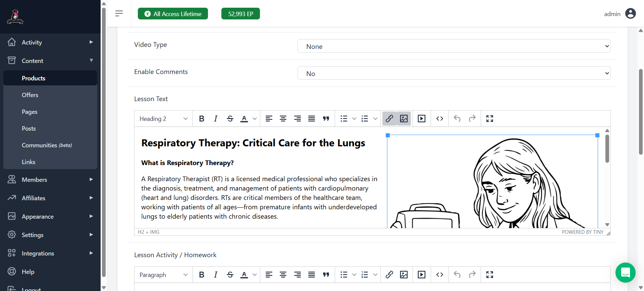Click Insert Media icon in Lesson Text
Screen dimensions: 644x291
[422, 119]
